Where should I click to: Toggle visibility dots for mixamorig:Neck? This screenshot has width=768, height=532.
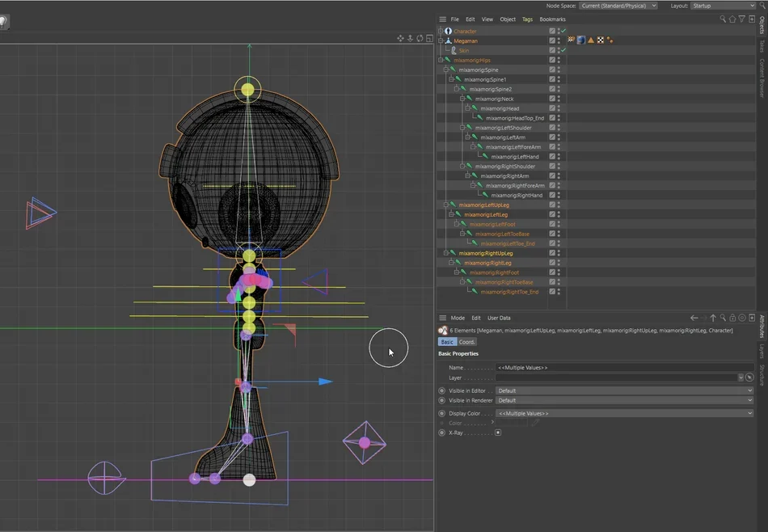coord(559,99)
